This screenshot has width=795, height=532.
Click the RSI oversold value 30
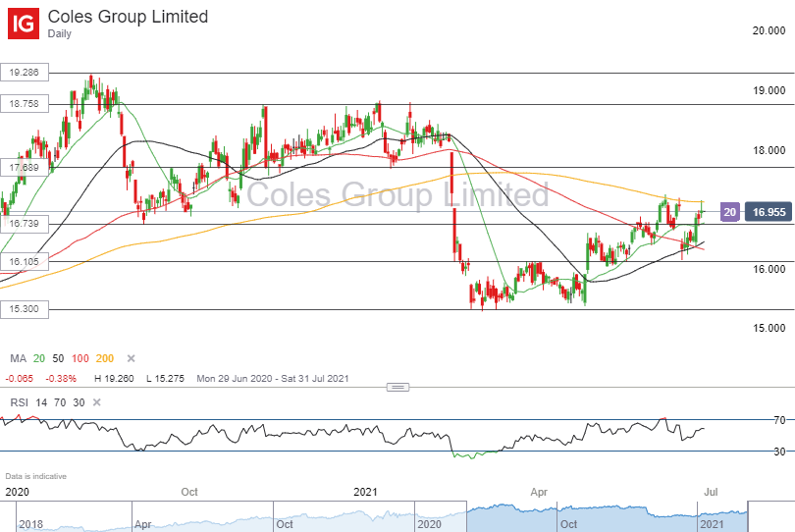(x=79, y=402)
